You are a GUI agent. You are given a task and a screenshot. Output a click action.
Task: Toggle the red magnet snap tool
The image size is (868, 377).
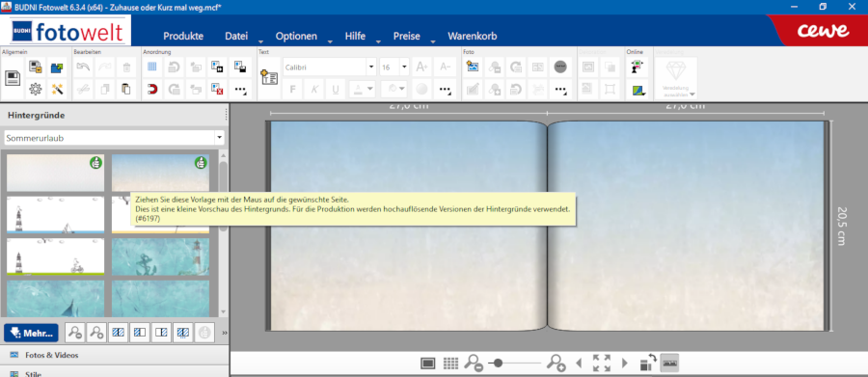pos(152,89)
